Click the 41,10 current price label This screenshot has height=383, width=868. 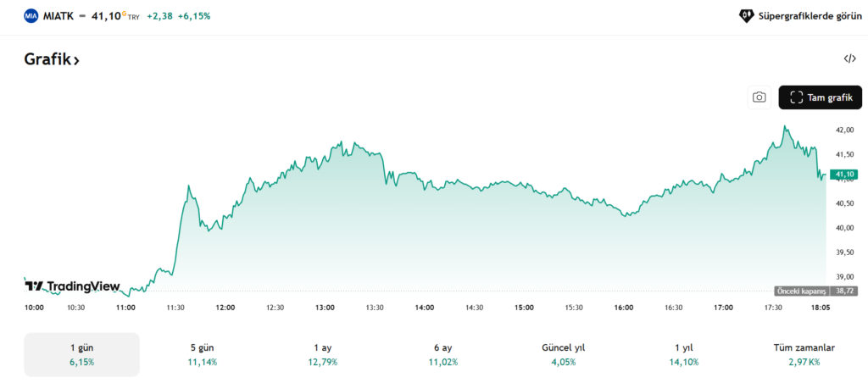844,175
